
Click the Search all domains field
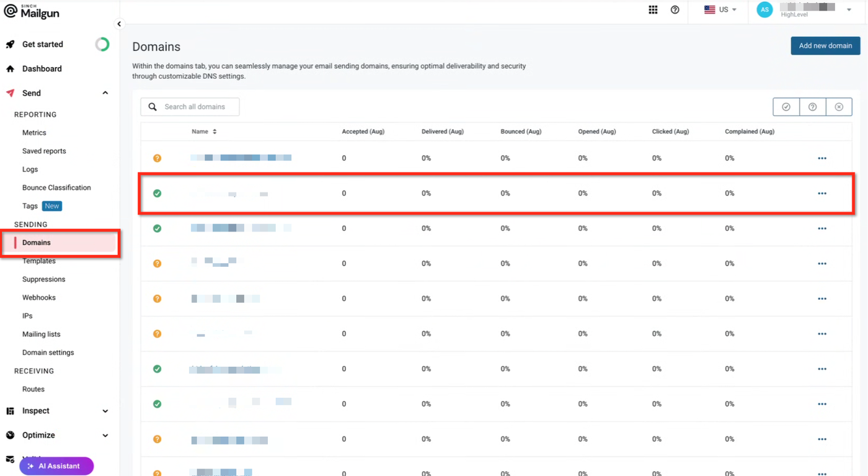tap(198, 107)
